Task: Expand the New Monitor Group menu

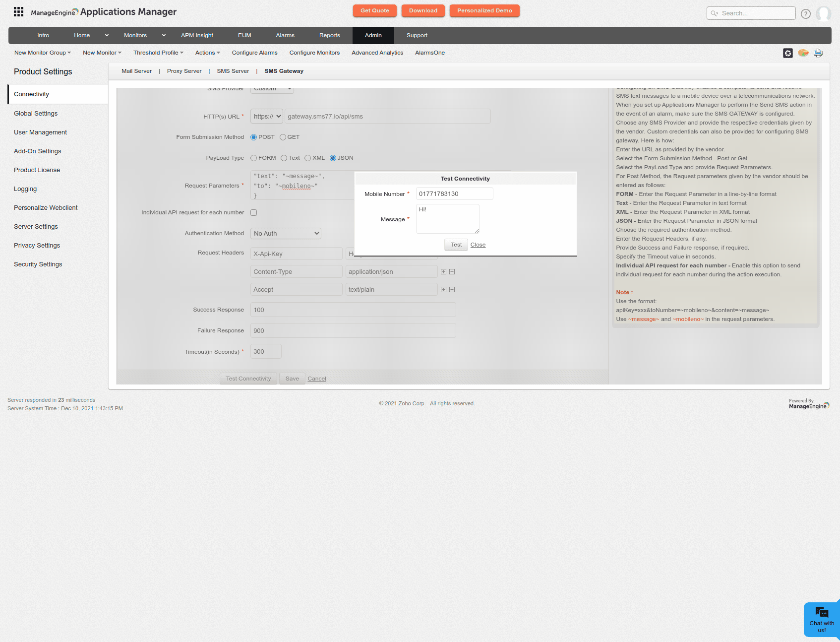Action: click(42, 53)
